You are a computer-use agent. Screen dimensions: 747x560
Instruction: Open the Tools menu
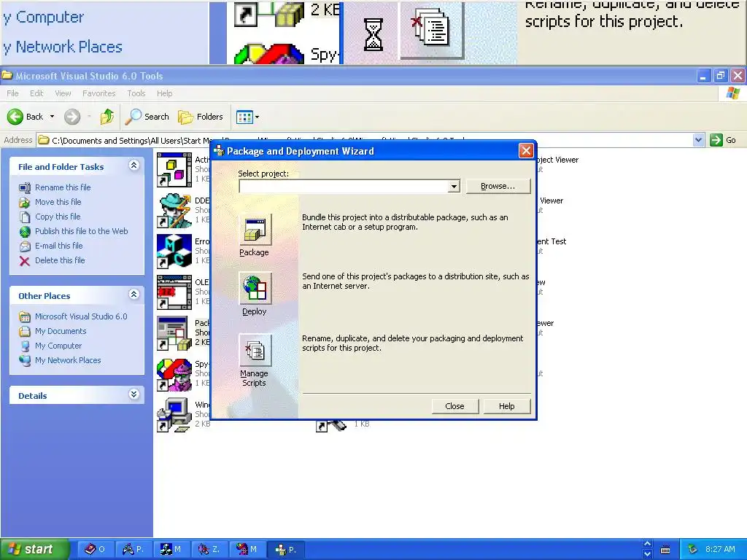pos(136,93)
